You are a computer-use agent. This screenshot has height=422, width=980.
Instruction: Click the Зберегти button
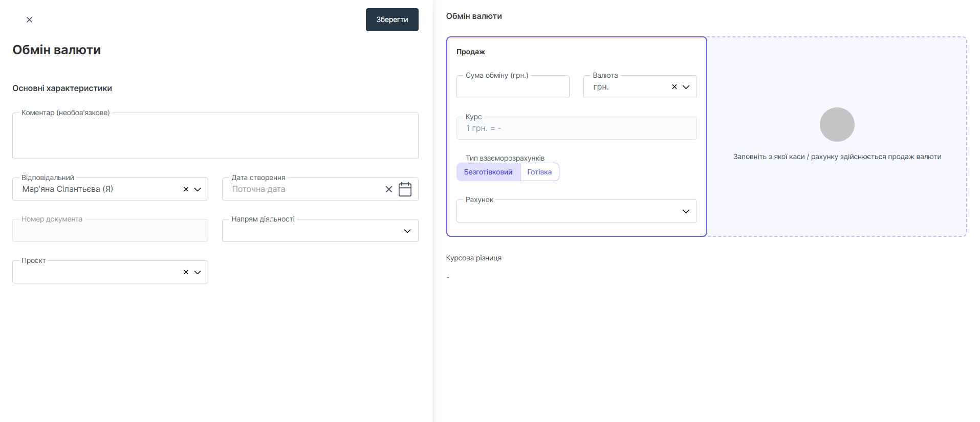(x=391, y=19)
